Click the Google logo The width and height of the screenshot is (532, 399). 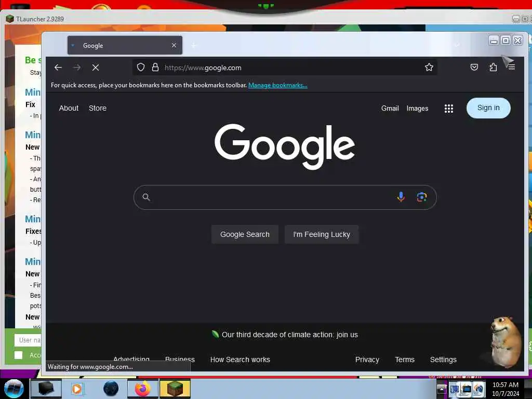pyautogui.click(x=285, y=146)
